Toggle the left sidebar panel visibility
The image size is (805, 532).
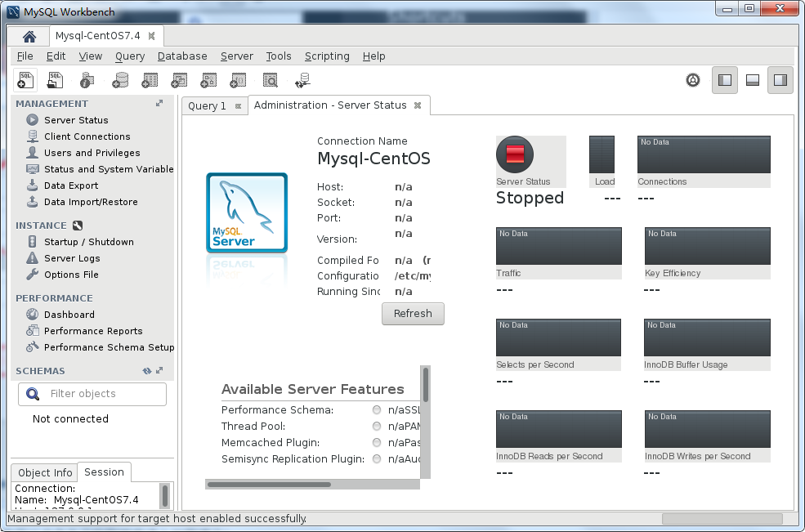pos(724,80)
